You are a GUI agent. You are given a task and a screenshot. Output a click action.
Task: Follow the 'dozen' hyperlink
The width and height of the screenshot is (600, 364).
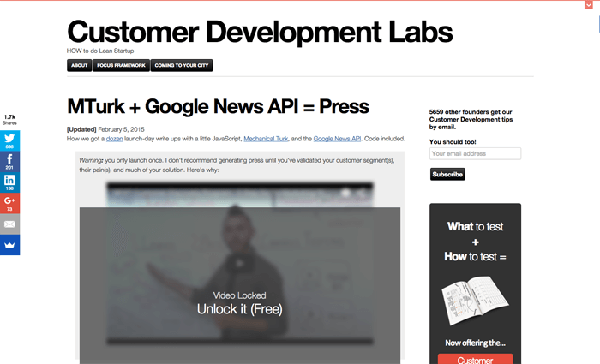[x=114, y=139]
